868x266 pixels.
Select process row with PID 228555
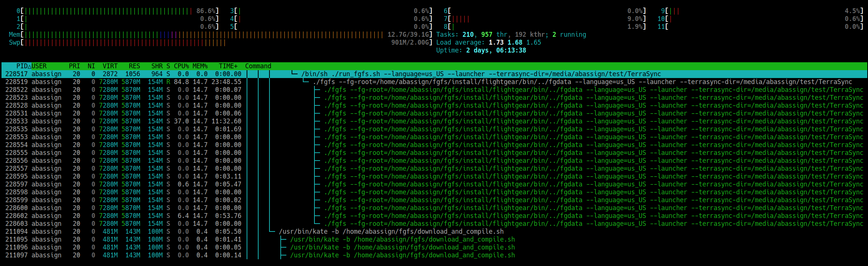point(434,153)
